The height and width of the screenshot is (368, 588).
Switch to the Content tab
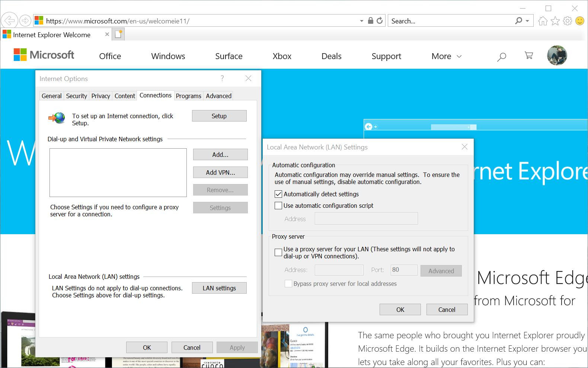coord(125,96)
